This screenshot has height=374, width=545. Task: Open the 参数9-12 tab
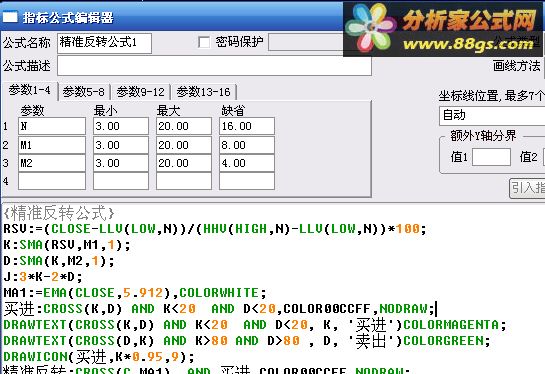(140, 92)
